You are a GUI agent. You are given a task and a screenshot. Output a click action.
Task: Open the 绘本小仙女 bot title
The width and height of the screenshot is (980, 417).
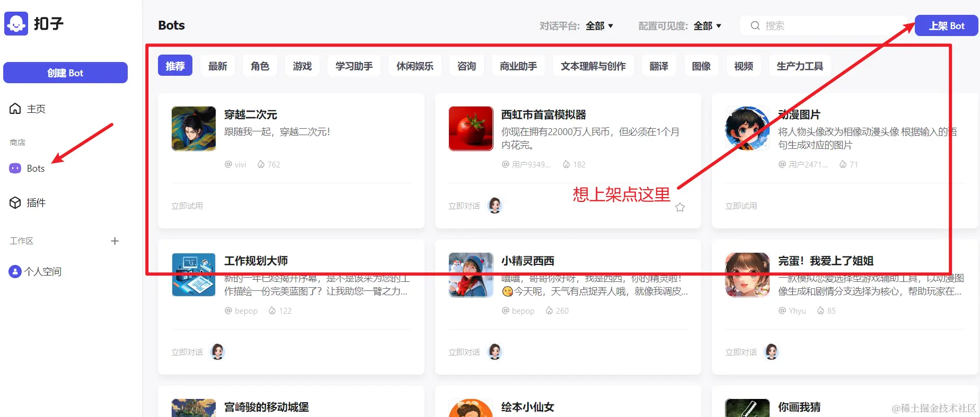click(528, 407)
